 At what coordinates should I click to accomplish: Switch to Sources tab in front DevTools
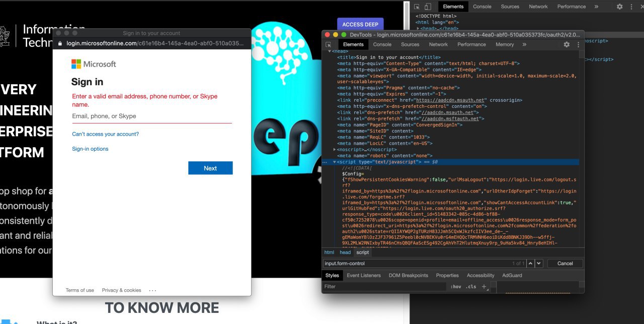[x=410, y=44]
